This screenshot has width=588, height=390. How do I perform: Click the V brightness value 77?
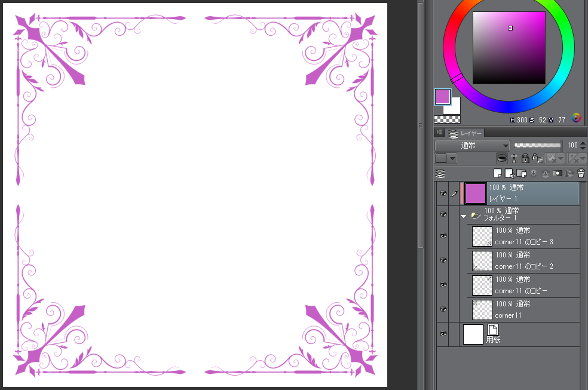coord(561,120)
